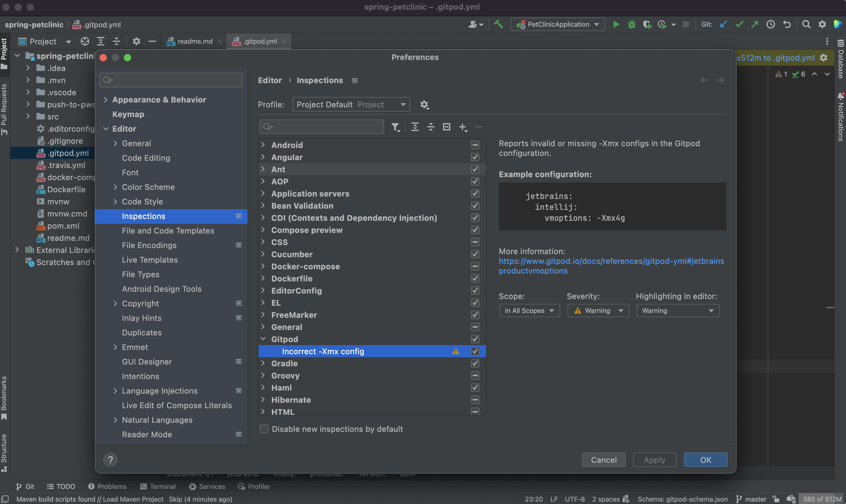Open the Problems tool window tab

tap(107, 486)
